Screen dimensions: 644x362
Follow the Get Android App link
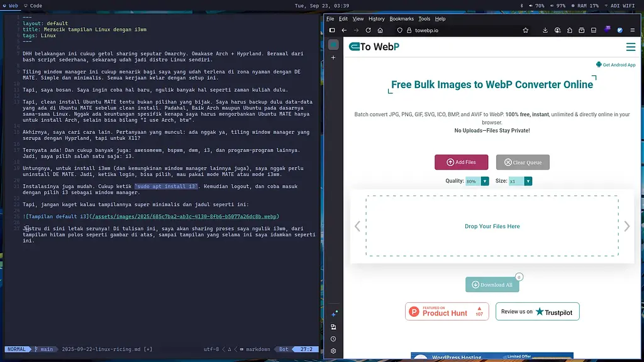616,65
